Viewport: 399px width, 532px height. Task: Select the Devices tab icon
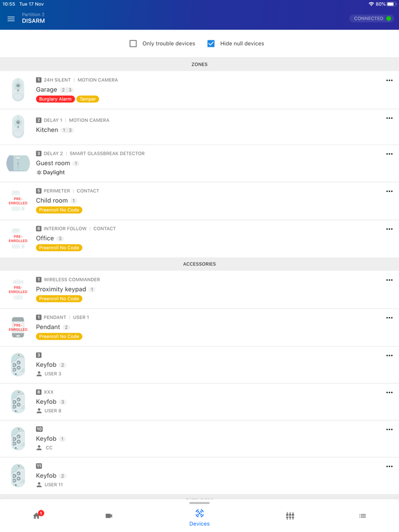coord(199,515)
